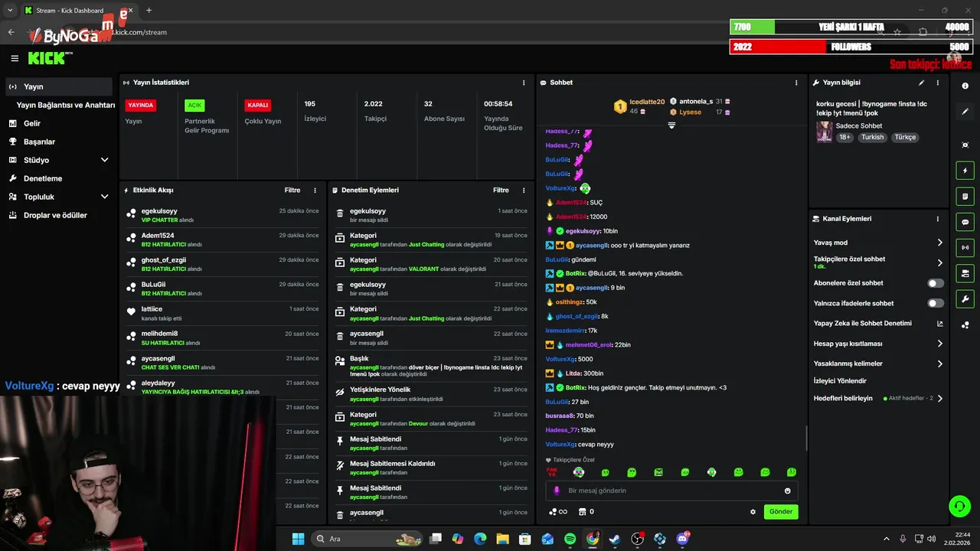Toggle chat bubble widget in right rail
The image size is (980, 551).
[x=965, y=222]
